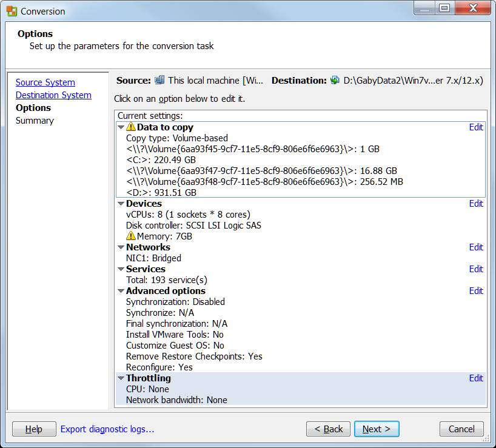Click the 'Memory: 7GB' text

click(164, 236)
